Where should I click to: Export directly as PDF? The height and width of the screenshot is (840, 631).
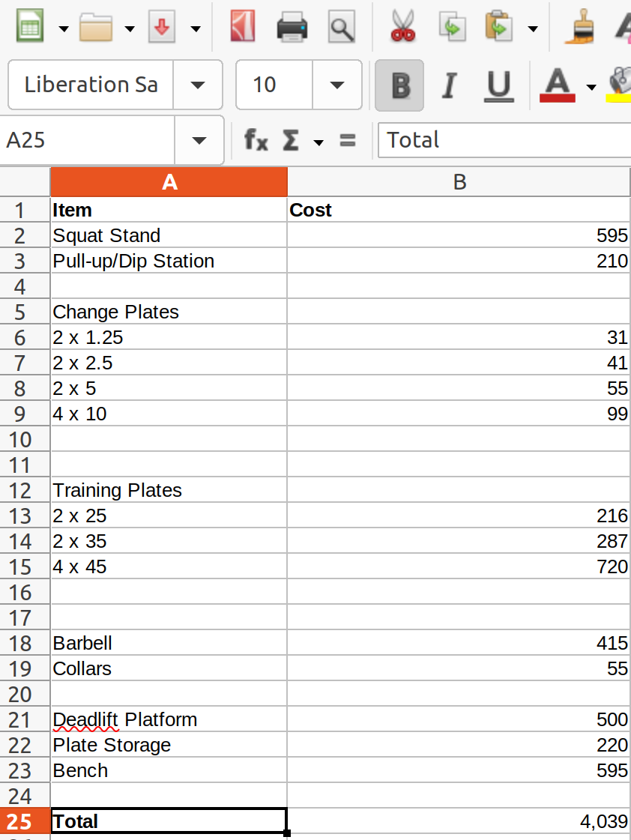click(x=242, y=28)
